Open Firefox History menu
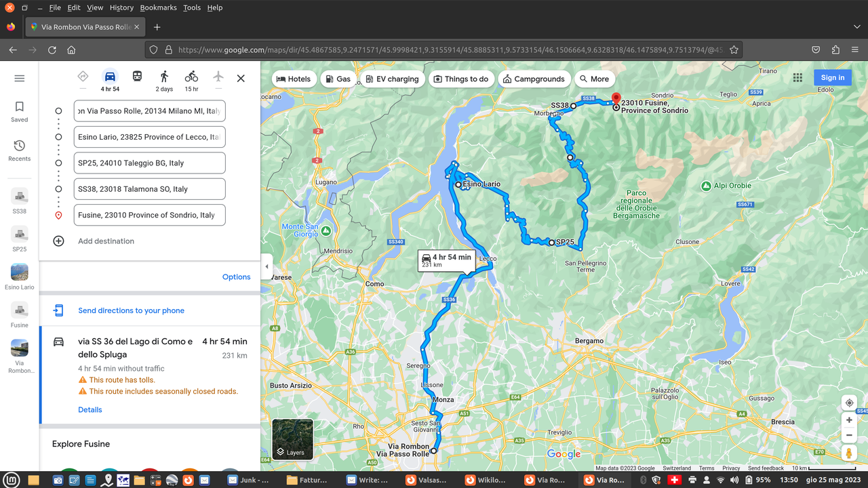This screenshot has width=868, height=488. coord(121,7)
